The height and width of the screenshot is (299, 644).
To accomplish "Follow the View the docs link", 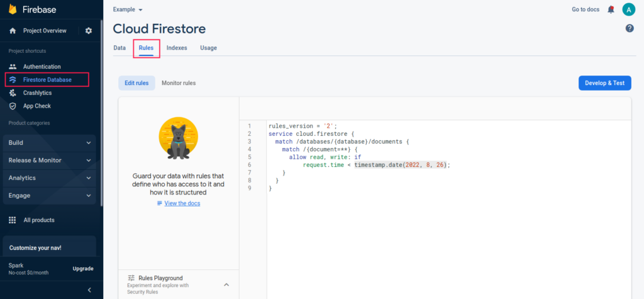I will click(182, 203).
